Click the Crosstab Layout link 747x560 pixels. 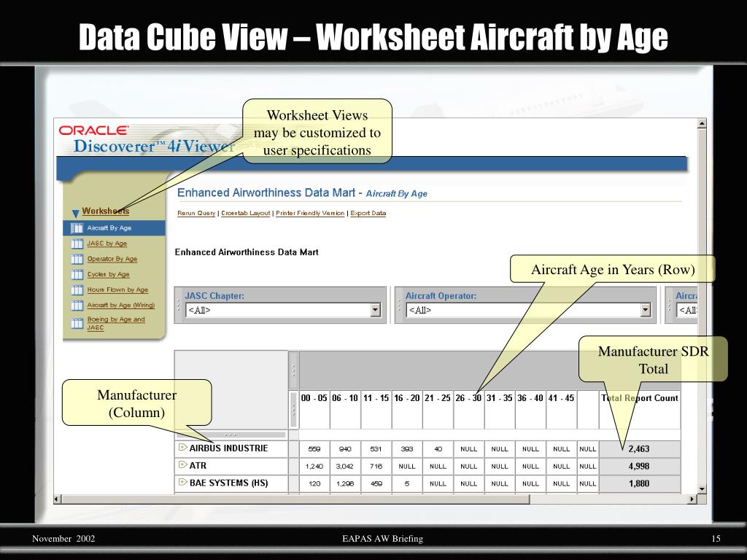click(245, 214)
